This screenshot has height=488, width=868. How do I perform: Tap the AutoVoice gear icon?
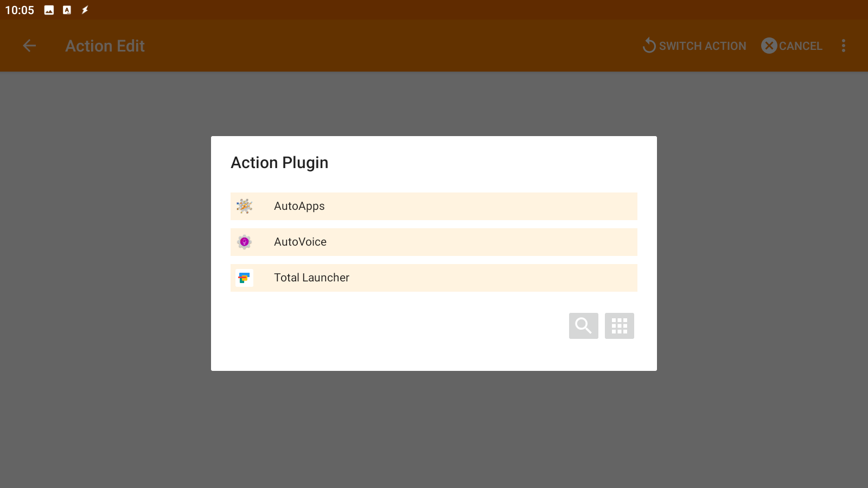[245, 242]
